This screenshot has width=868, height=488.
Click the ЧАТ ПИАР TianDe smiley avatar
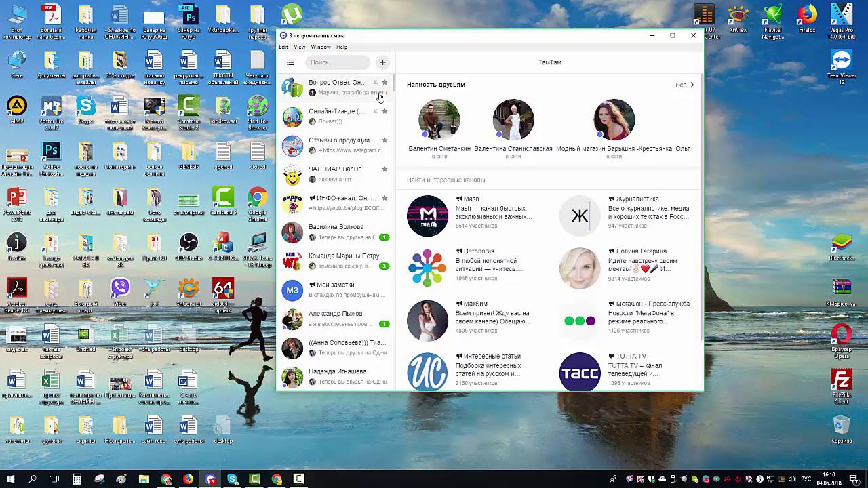tap(292, 175)
